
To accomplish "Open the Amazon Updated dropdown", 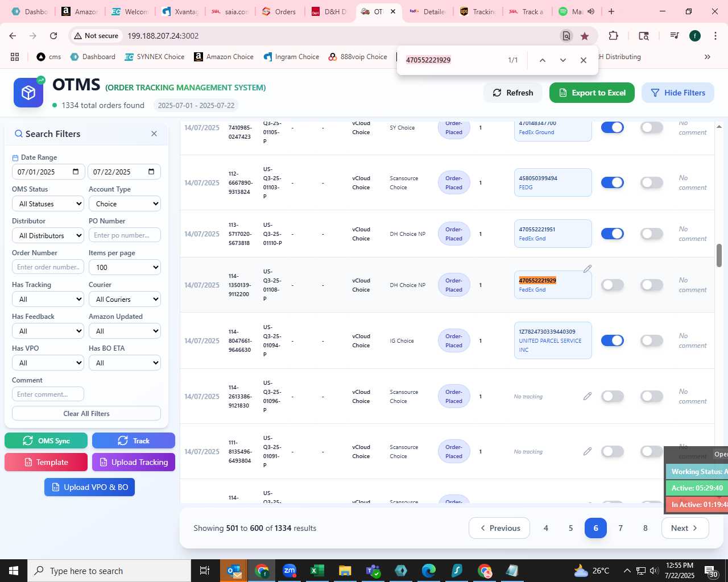I will pos(125,331).
